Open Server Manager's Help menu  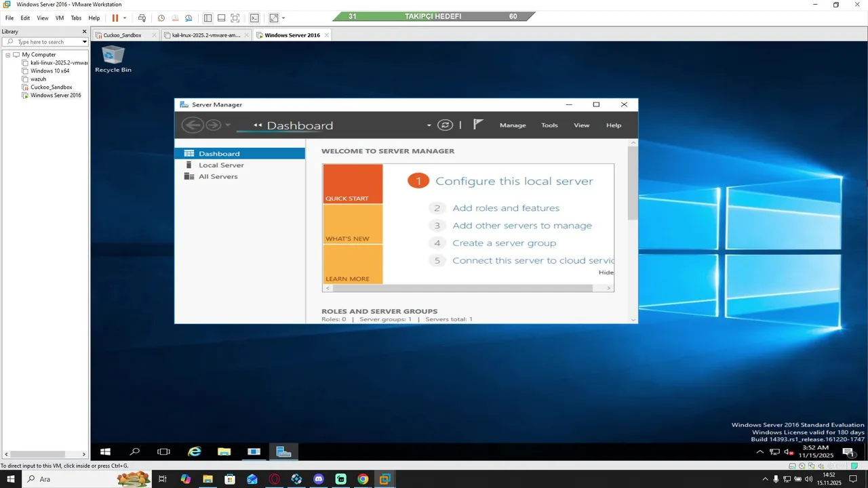614,125
